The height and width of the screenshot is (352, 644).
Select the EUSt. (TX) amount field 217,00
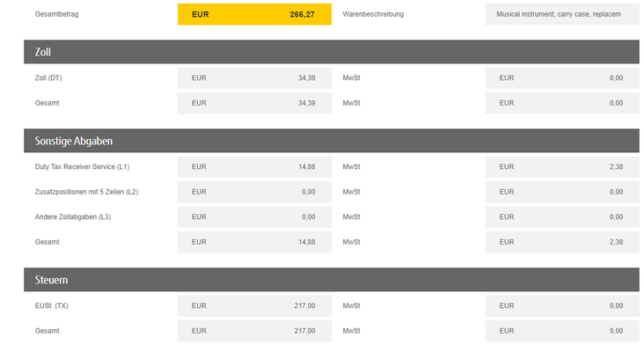(x=254, y=305)
